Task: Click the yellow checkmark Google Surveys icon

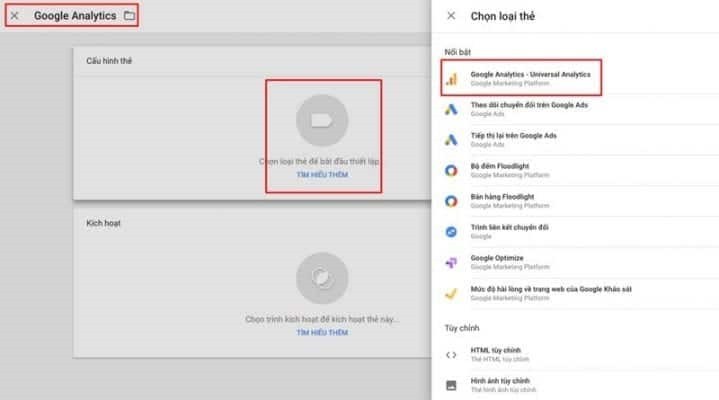Action: (x=451, y=294)
